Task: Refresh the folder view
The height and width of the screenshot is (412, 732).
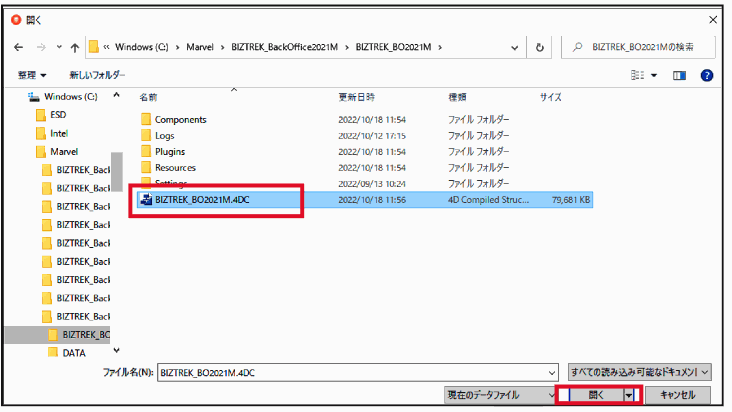Action: click(x=540, y=47)
